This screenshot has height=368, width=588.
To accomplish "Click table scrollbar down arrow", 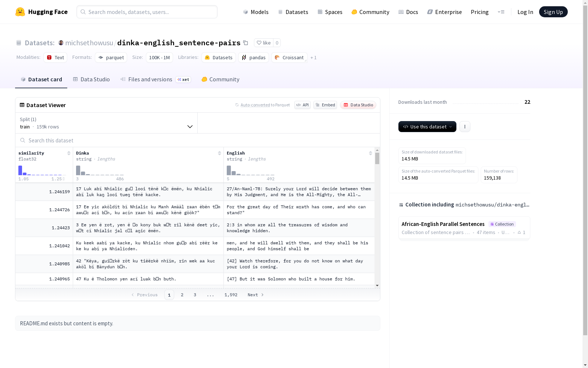I will (377, 285).
